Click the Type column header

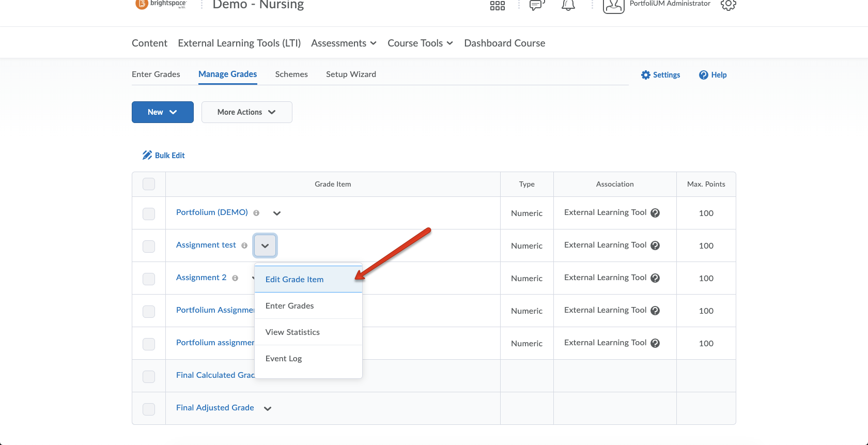tap(527, 185)
